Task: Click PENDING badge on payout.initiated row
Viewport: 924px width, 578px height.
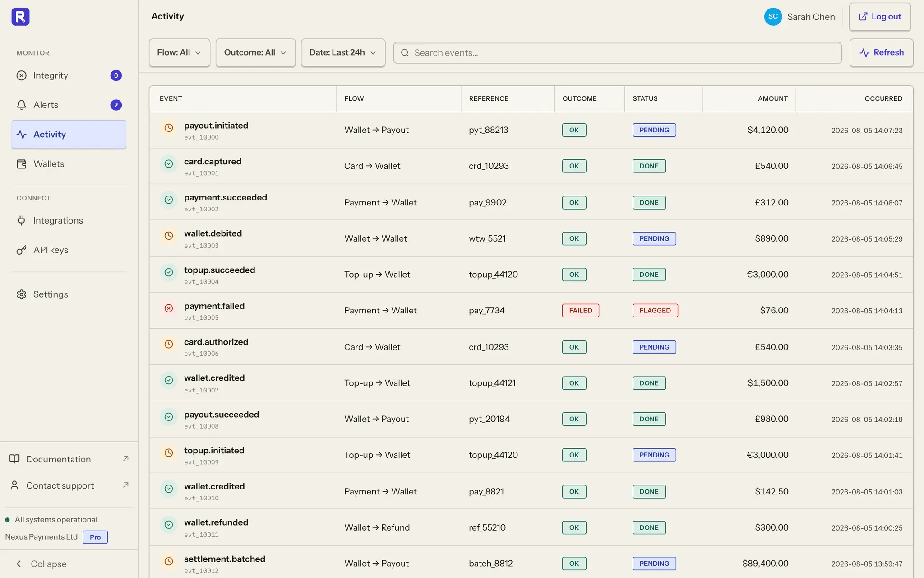Action: point(654,130)
